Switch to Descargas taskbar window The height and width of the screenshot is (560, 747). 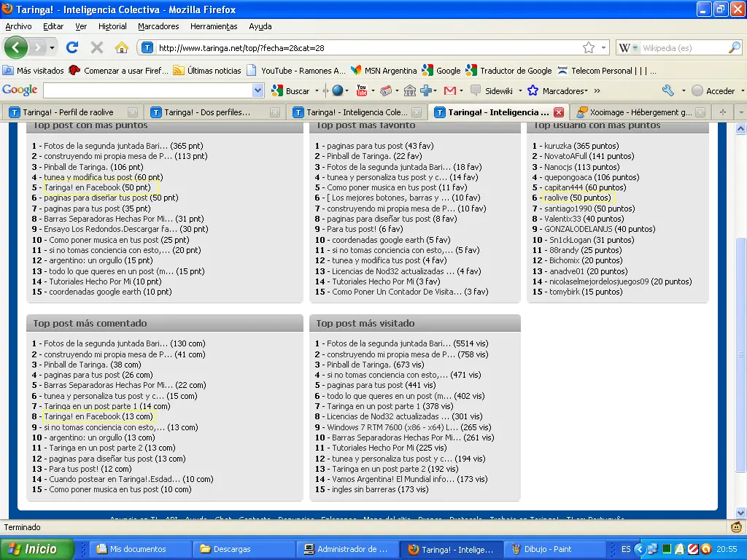click(x=242, y=549)
